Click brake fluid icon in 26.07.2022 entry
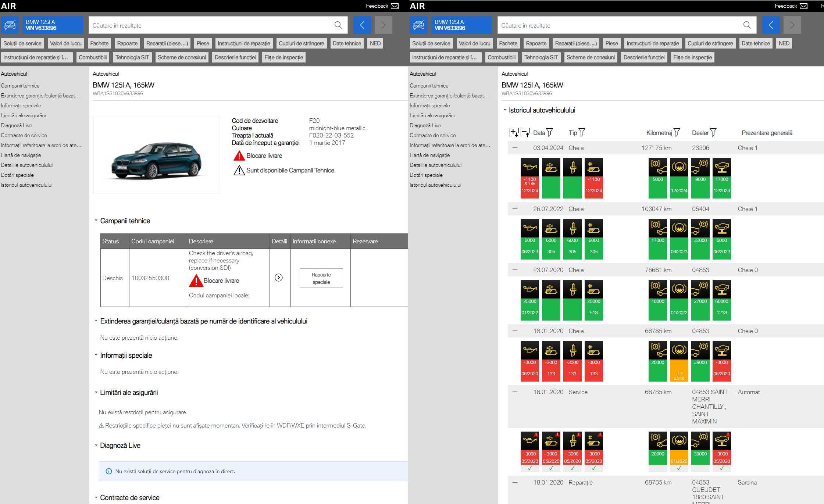This screenshot has height=504, width=824. (679, 228)
